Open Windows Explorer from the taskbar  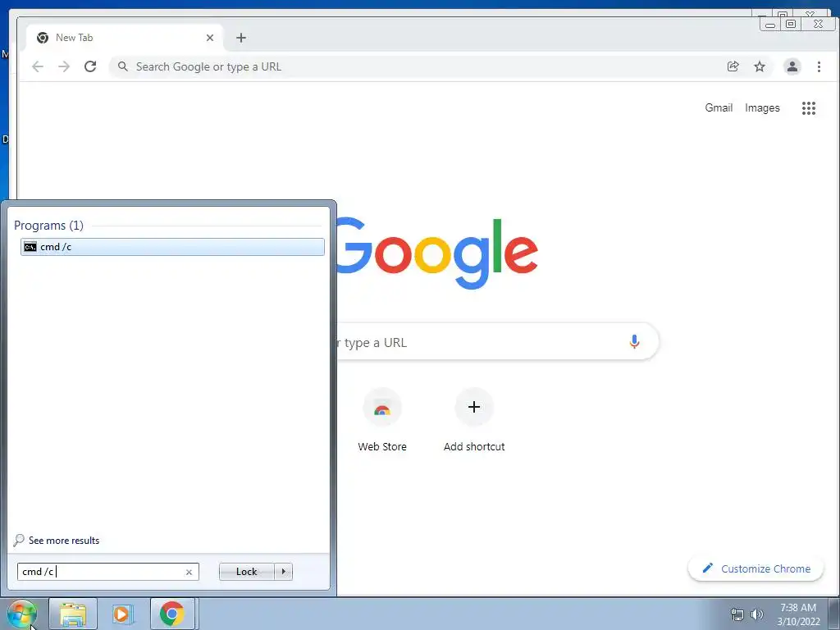[x=73, y=614]
